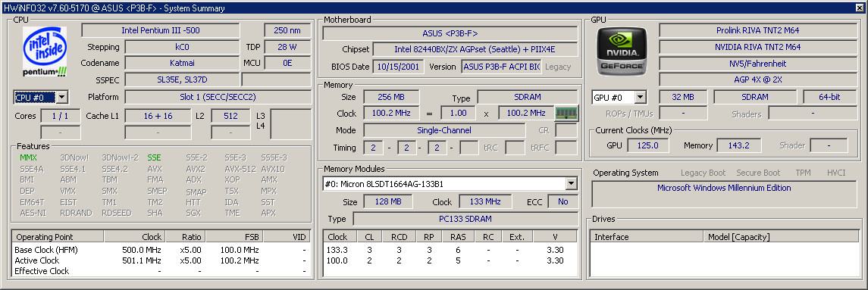Click the VID column header

pos(287,237)
